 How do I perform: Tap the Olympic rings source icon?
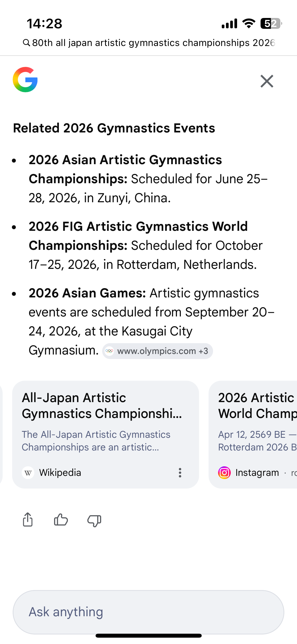[x=109, y=351]
